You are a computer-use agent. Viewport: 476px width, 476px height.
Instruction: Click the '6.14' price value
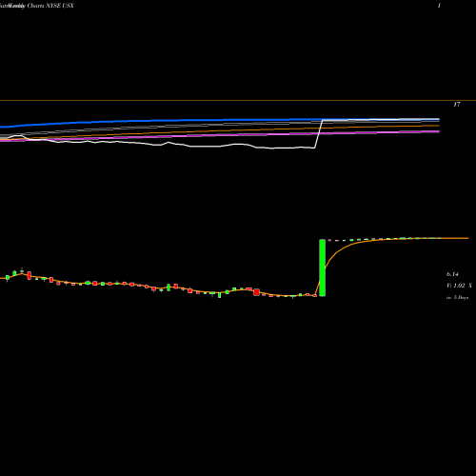point(452,274)
